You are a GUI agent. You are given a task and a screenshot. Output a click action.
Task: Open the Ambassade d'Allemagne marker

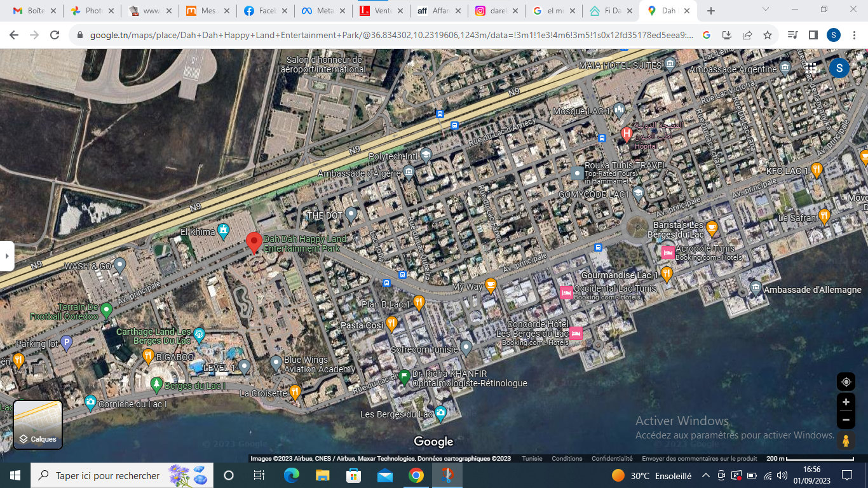pyautogui.click(x=756, y=287)
